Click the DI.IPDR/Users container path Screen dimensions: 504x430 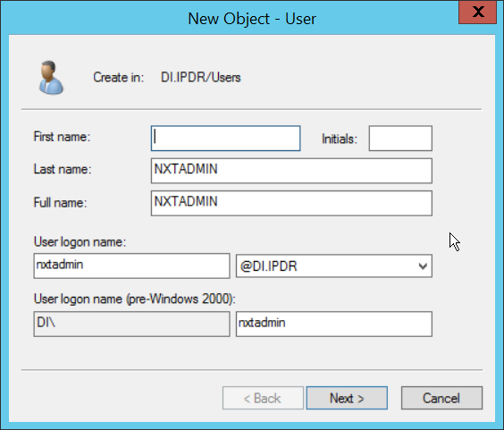(x=200, y=78)
